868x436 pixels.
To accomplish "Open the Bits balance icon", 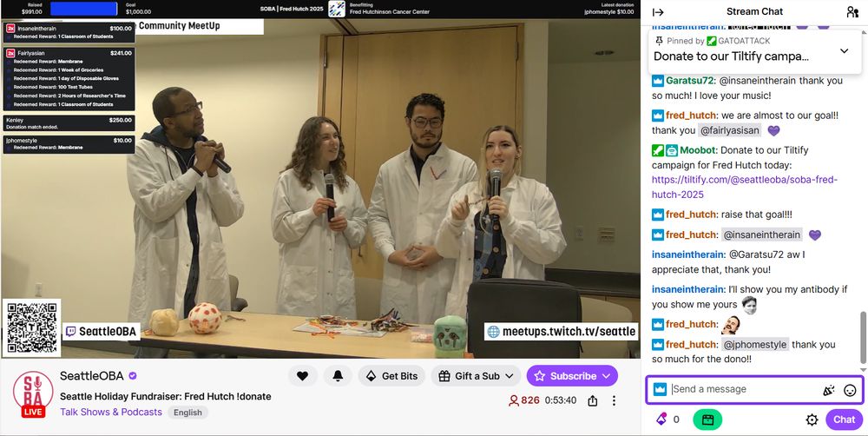I will click(661, 419).
